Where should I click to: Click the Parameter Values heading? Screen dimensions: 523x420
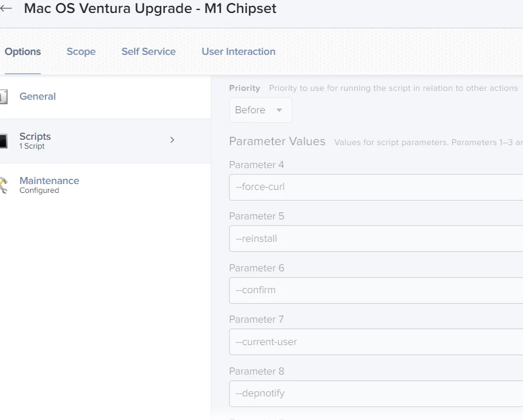coord(277,142)
